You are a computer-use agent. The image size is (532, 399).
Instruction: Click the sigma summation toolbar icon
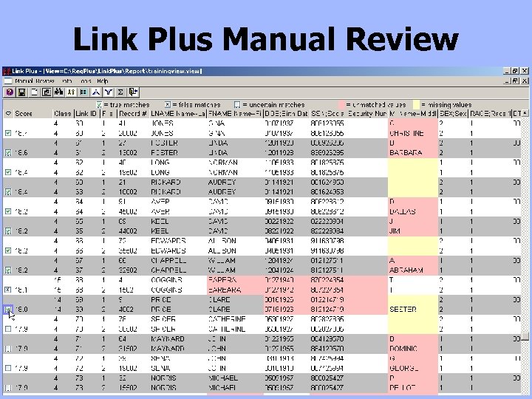pos(120,92)
